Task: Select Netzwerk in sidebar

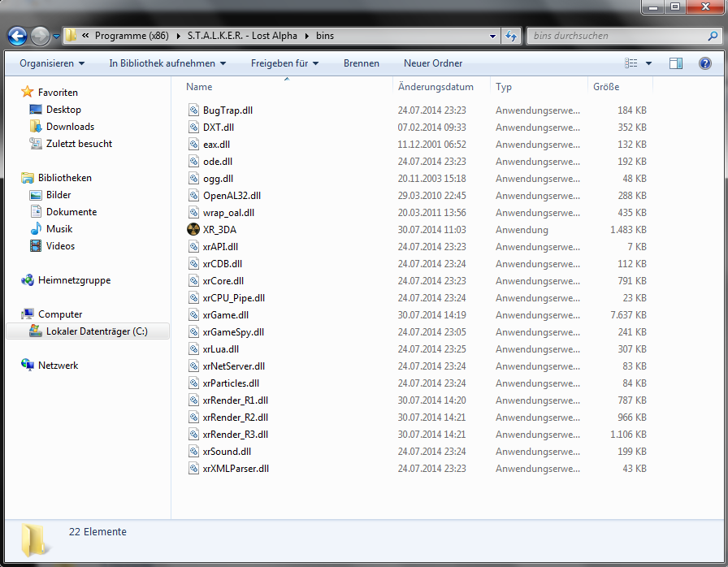Action: tap(58, 366)
